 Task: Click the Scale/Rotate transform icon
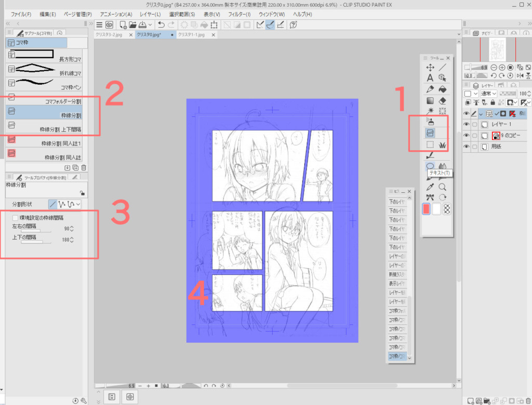[x=214, y=25]
